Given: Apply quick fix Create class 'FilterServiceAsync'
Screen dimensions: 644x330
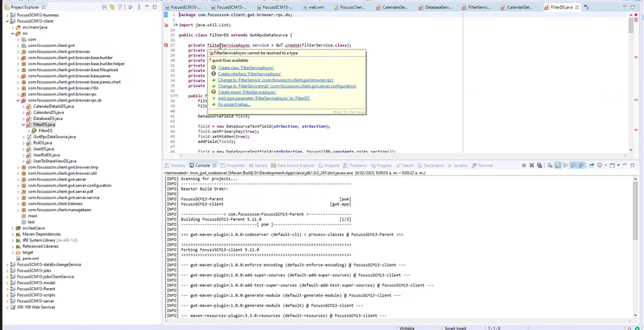Looking at the screenshot, I should (246, 68).
